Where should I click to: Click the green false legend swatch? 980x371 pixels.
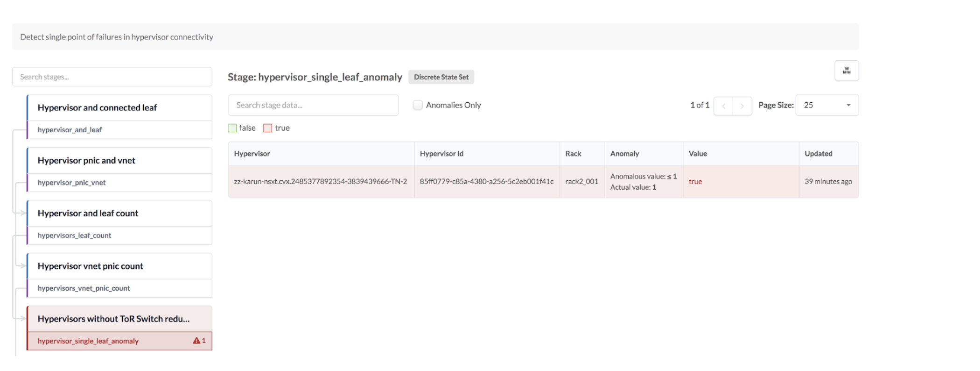(x=232, y=128)
